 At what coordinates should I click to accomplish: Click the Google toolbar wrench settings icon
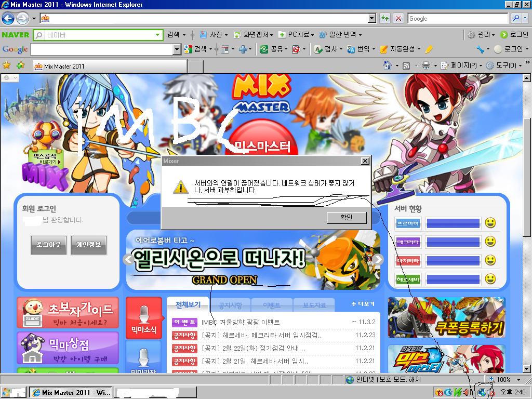[x=480, y=49]
